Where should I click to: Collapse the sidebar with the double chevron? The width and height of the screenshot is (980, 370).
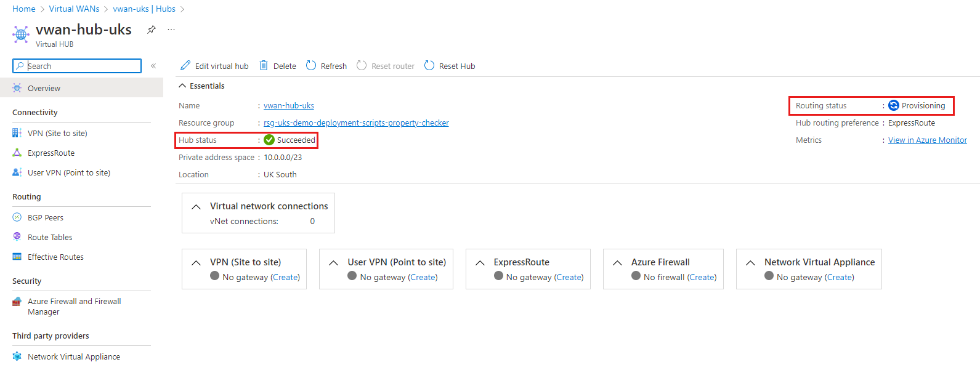[153, 66]
